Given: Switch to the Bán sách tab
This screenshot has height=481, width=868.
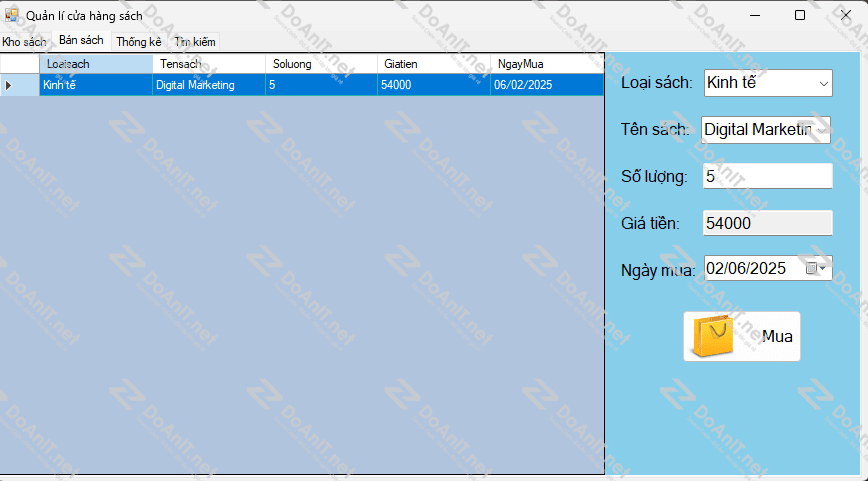Looking at the screenshot, I should (x=81, y=40).
